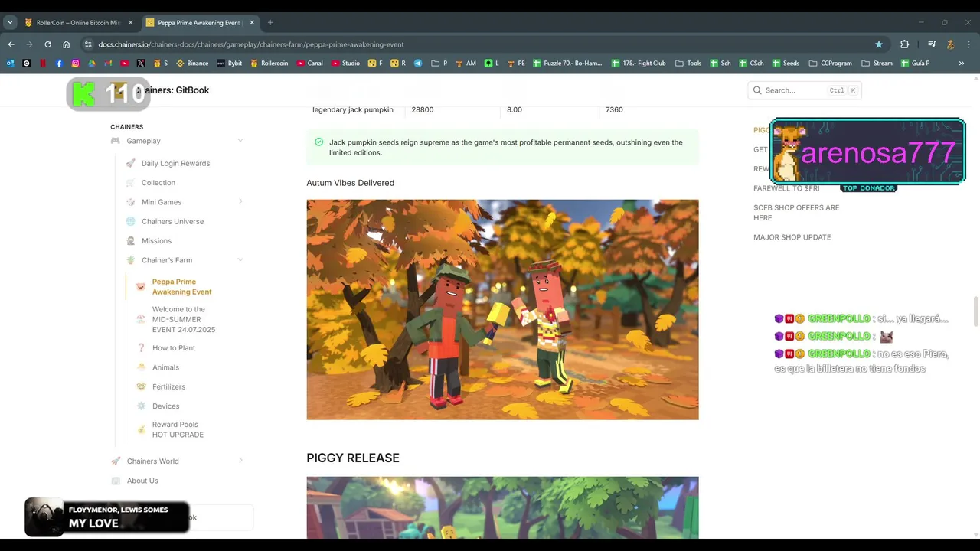Click the address bar URL
This screenshot has width=980, height=551.
click(x=251, y=44)
